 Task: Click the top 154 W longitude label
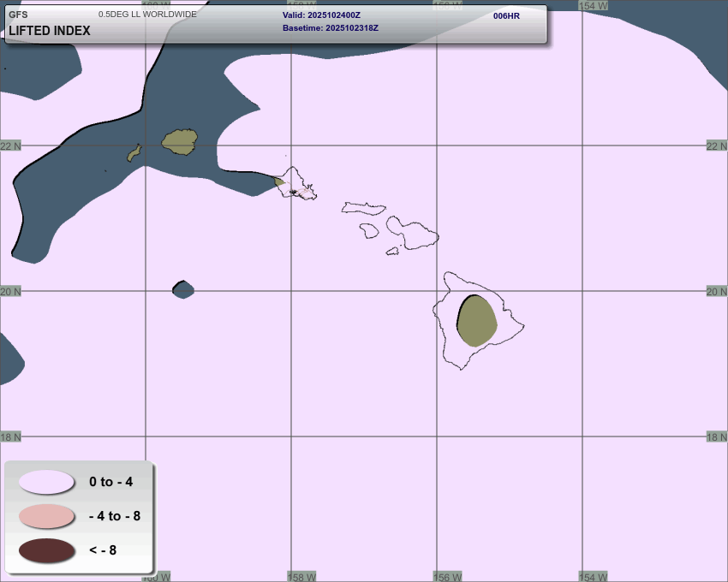click(593, 5)
